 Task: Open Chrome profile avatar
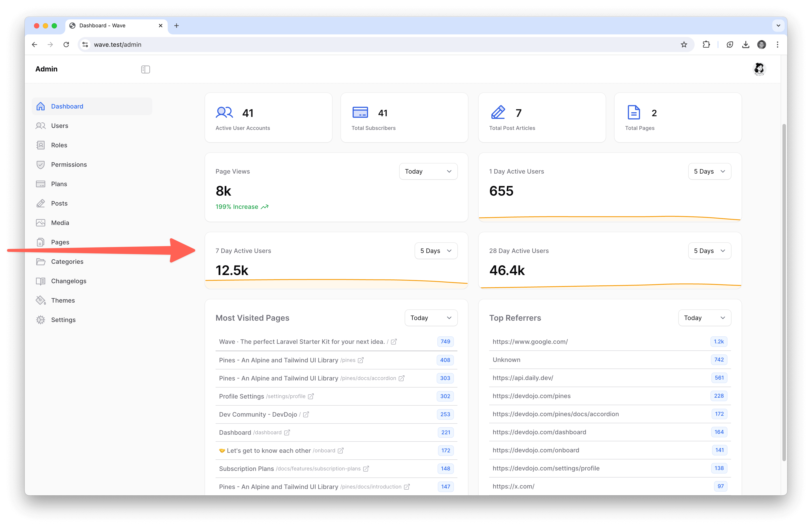pyautogui.click(x=761, y=45)
